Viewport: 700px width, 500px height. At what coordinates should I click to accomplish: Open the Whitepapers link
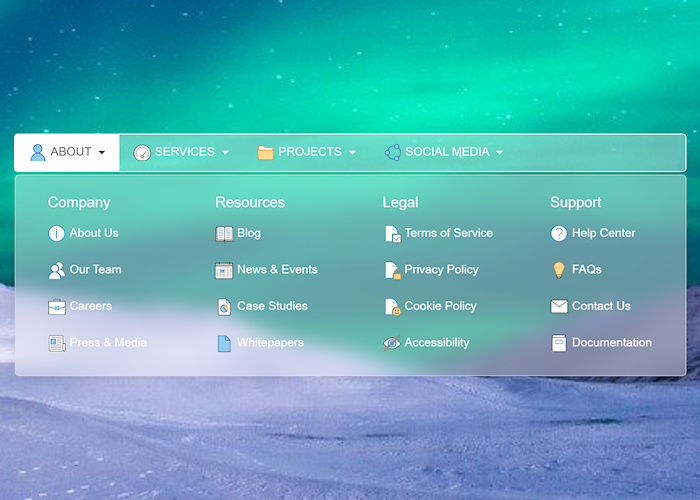pos(269,343)
